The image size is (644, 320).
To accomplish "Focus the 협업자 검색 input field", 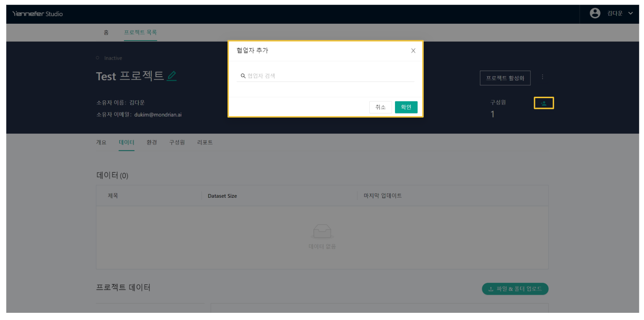I will 327,76.
